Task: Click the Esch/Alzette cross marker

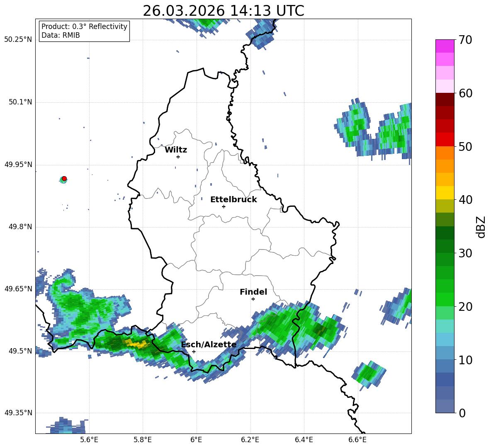Action: tap(194, 351)
